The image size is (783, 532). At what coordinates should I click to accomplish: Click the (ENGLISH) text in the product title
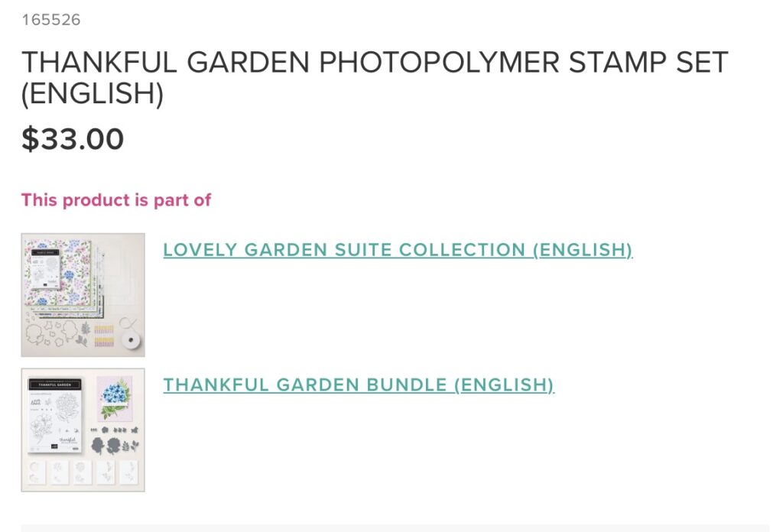[x=93, y=93]
